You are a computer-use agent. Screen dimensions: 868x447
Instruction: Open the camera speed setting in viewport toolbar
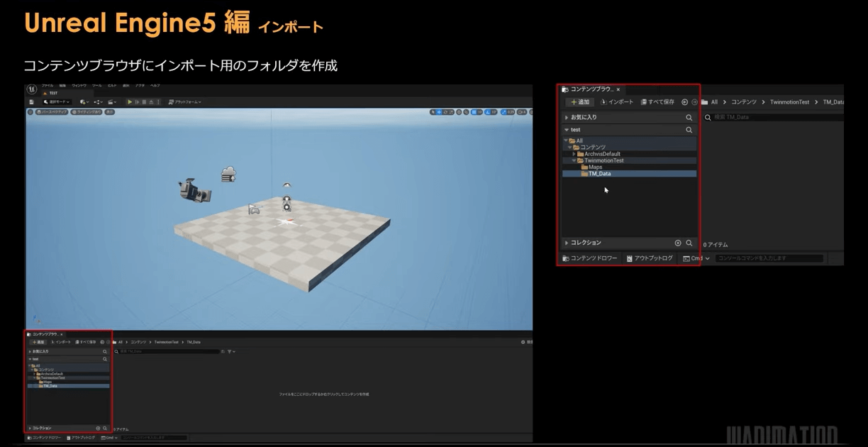pyautogui.click(x=522, y=112)
